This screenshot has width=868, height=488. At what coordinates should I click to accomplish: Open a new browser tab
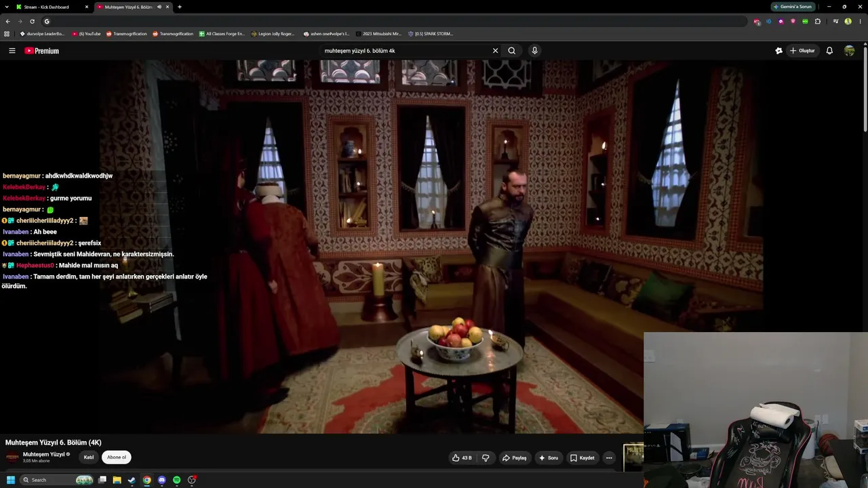[180, 7]
